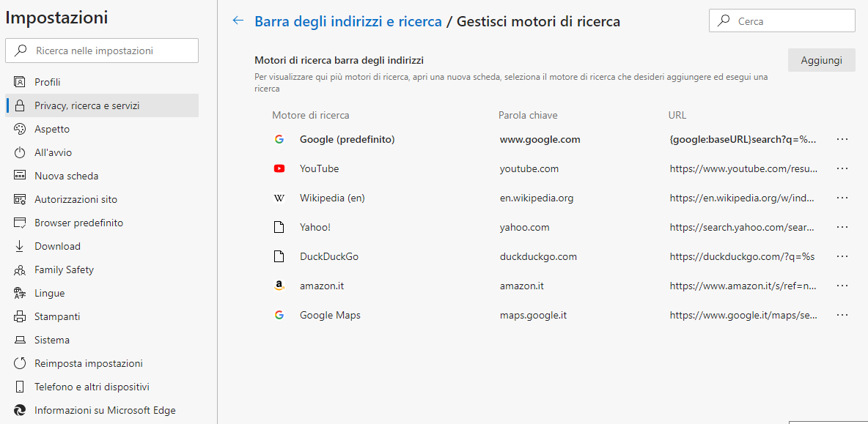Open Reimposta impostazioni section
This screenshot has height=424, width=868.
(102, 364)
